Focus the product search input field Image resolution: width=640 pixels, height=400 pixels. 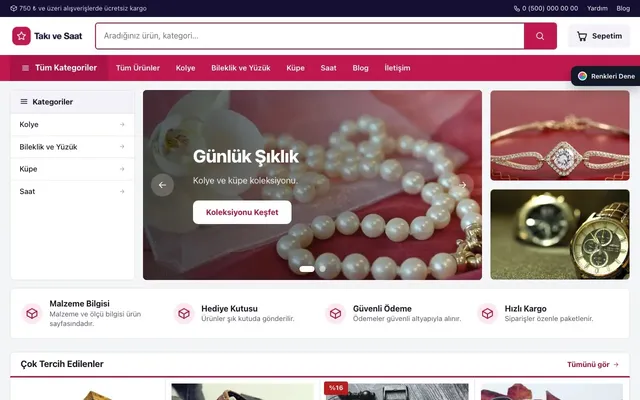(310, 36)
